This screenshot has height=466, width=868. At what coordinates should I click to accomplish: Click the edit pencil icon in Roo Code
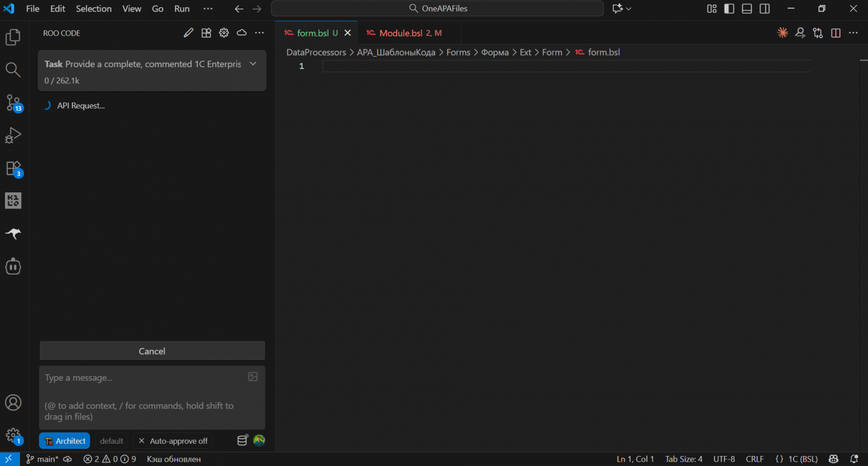pos(188,32)
